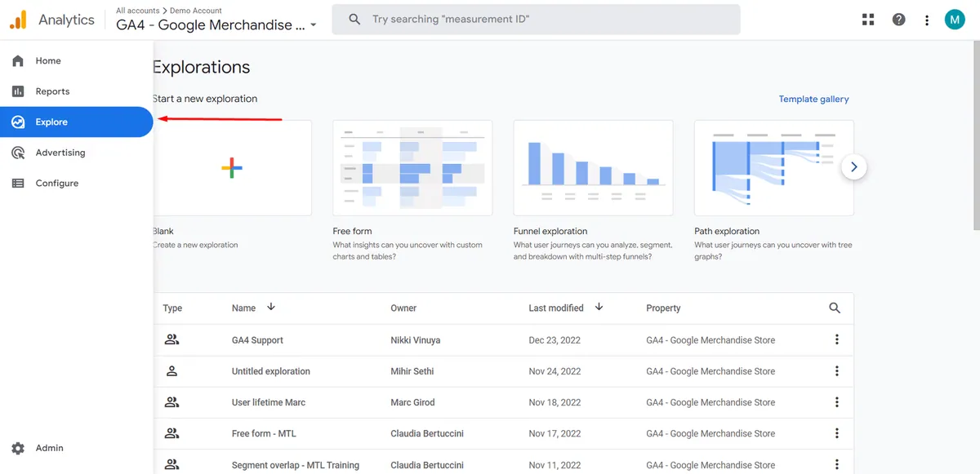Open Free form - MTL exploration
Image resolution: width=980 pixels, height=474 pixels.
pos(262,433)
